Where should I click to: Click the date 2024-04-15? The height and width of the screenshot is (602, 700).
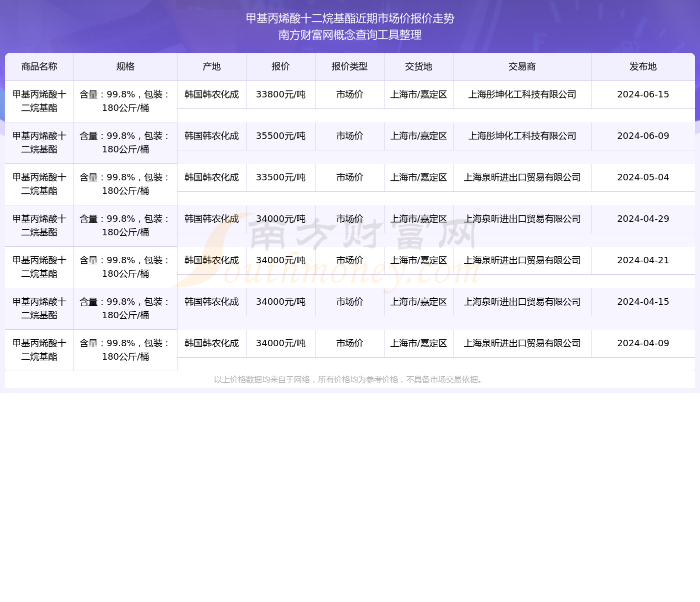pyautogui.click(x=643, y=302)
